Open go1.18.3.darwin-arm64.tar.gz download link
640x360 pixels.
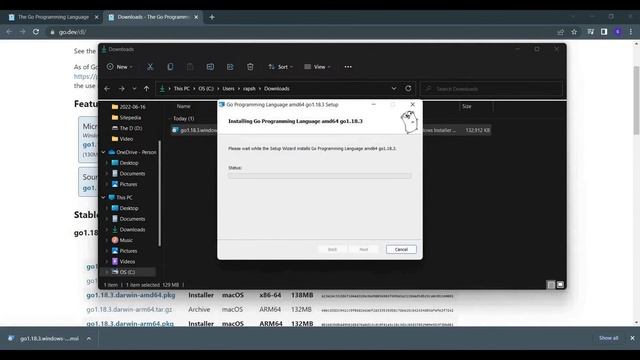(x=129, y=309)
